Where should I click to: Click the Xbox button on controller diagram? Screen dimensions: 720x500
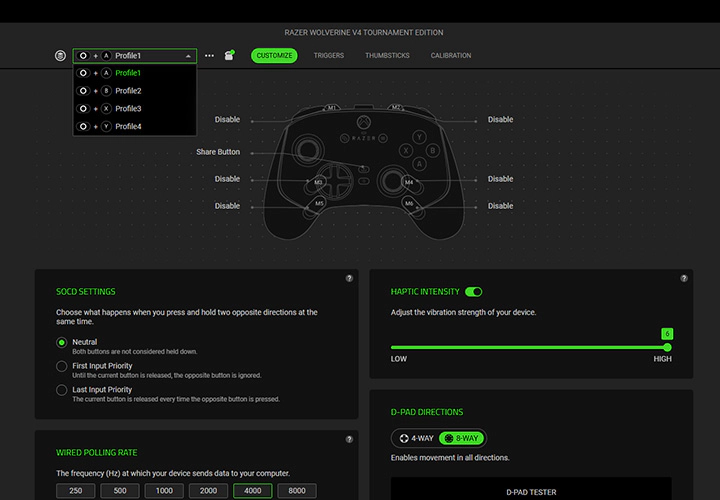[x=364, y=123]
